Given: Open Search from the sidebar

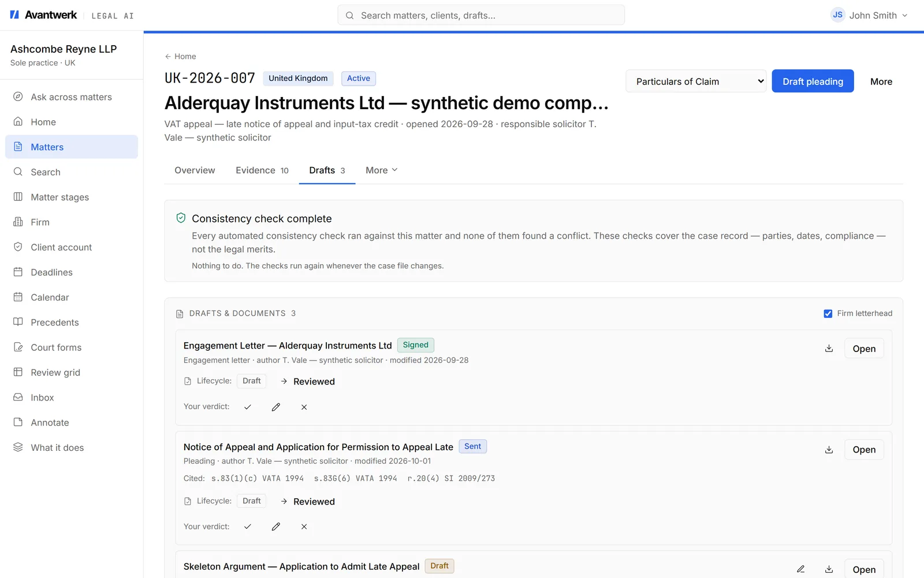Looking at the screenshot, I should [x=72, y=172].
